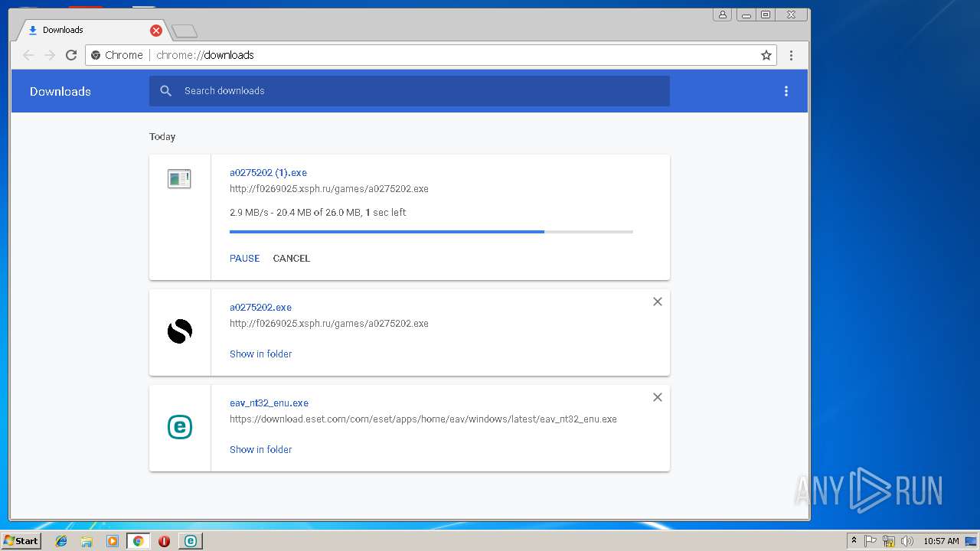Viewport: 980px width, 551px height.
Task: Remove eav_nt32_enu.exe from the list
Action: coord(657,397)
